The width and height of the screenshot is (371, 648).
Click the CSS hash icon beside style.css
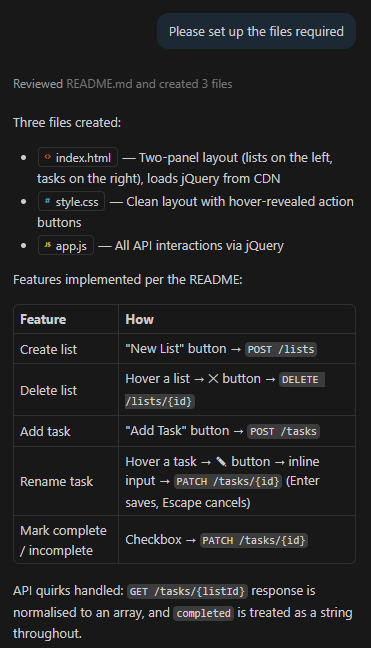point(48,201)
